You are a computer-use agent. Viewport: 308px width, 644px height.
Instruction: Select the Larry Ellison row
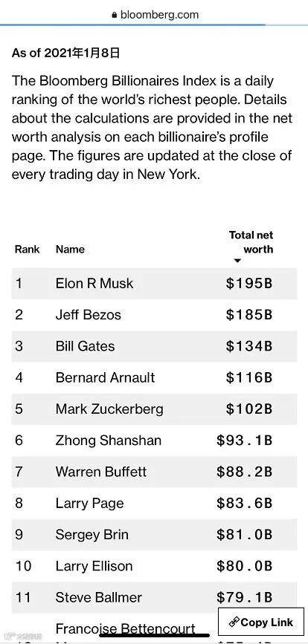coord(154,566)
